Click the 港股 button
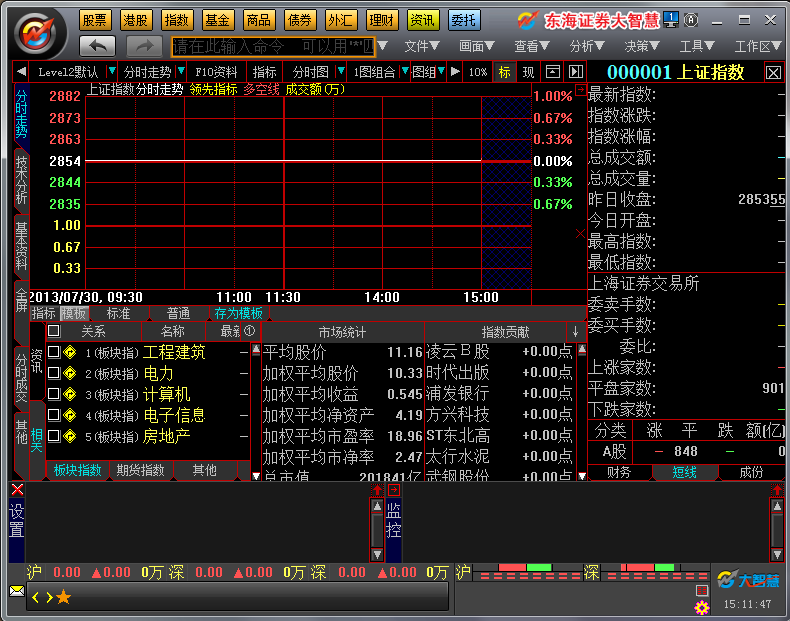The image size is (790, 621). pyautogui.click(x=136, y=20)
